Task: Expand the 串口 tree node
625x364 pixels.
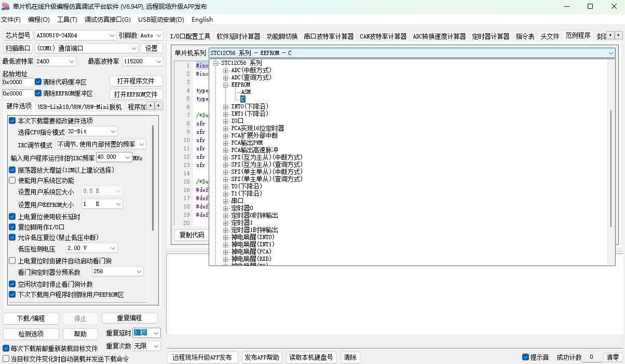Action: [x=226, y=201]
